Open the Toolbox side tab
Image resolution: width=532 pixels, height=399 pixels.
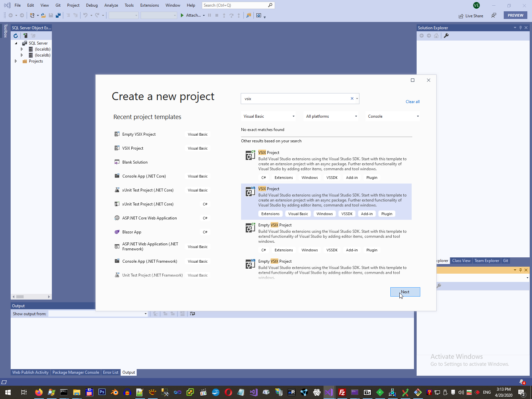point(5,31)
